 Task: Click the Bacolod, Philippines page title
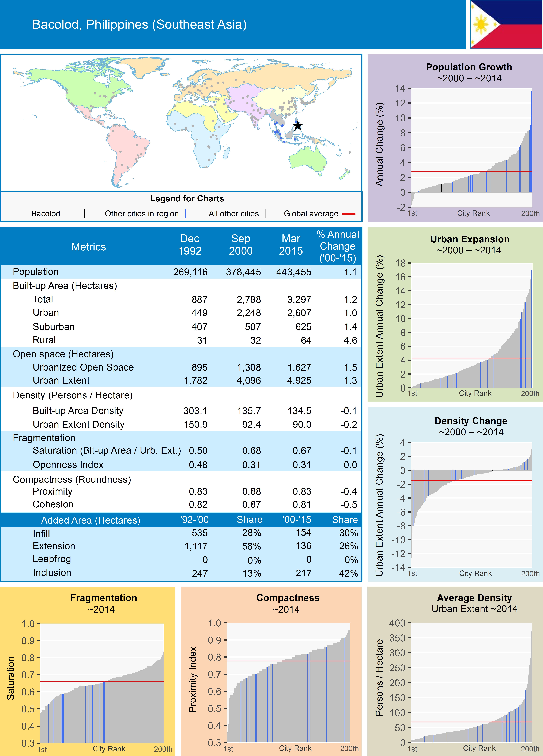139,24
